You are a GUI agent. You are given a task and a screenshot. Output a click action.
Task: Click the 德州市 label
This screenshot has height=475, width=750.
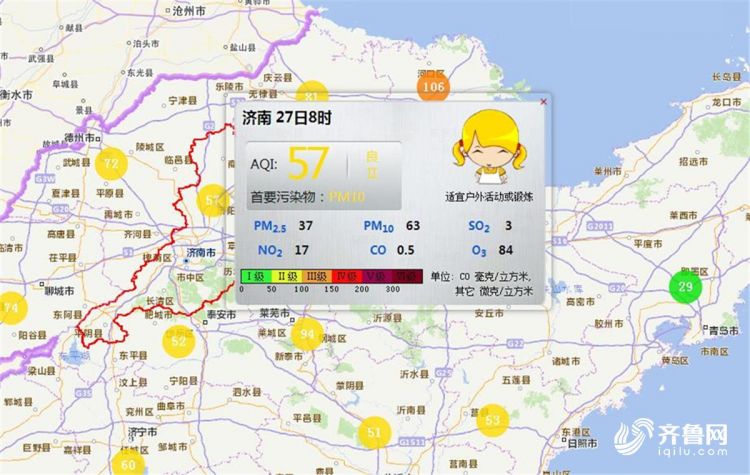click(x=80, y=138)
